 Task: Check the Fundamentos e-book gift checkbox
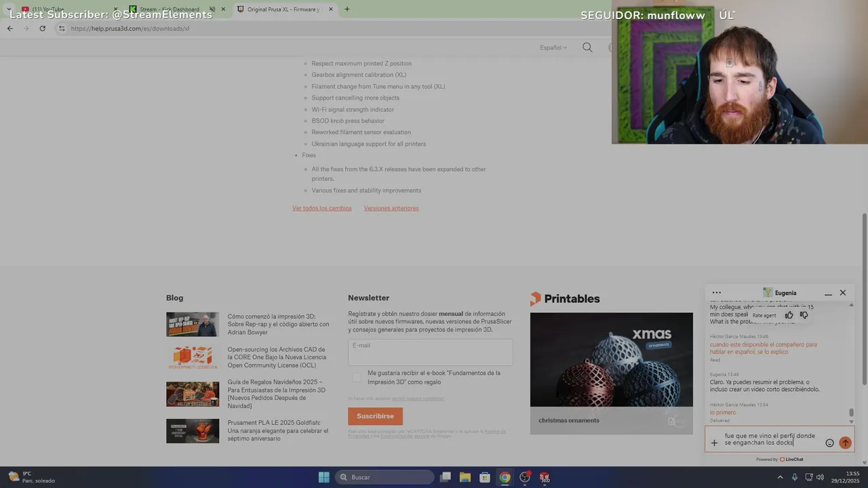pyautogui.click(x=357, y=377)
